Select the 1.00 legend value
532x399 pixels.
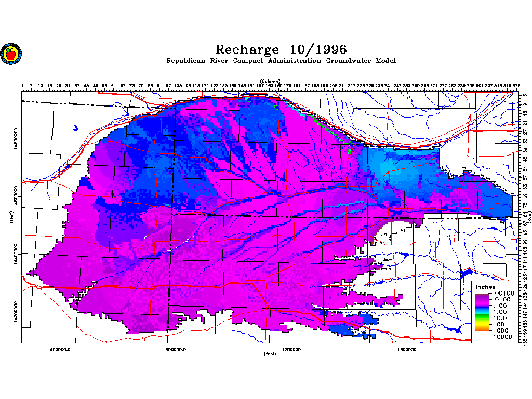coord(500,312)
